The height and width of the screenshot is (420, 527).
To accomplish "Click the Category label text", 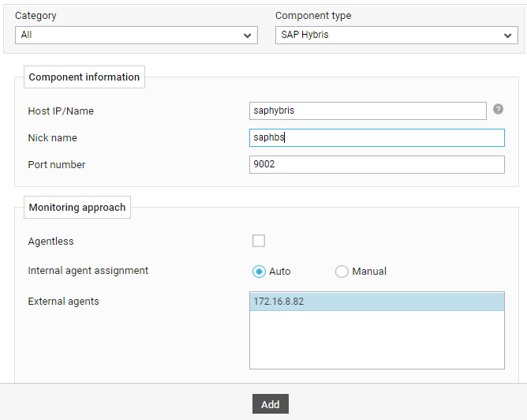I will pos(36,16).
